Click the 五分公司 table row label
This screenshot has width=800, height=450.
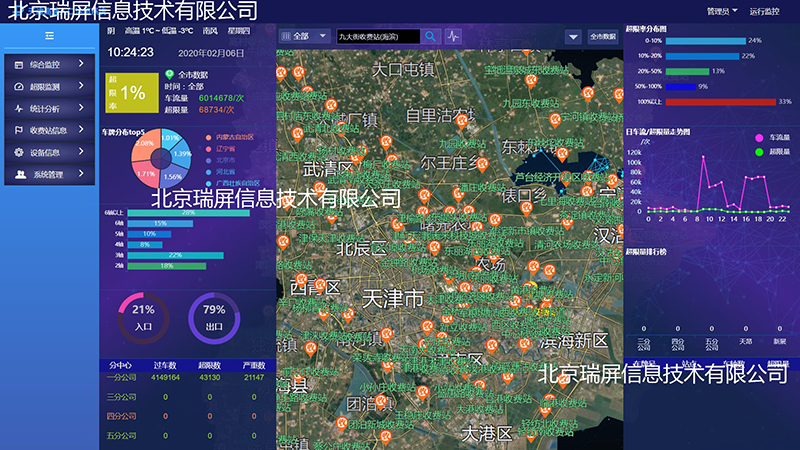pos(121,436)
